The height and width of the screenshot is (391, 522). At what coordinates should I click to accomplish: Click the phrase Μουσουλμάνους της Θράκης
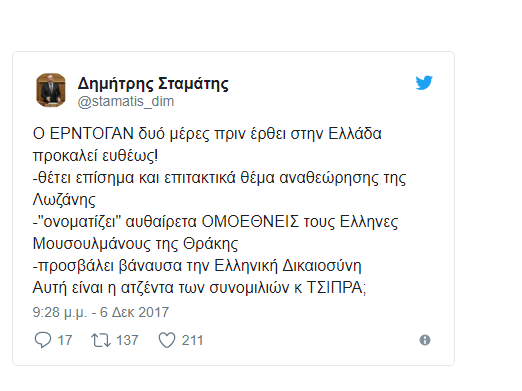[135, 244]
